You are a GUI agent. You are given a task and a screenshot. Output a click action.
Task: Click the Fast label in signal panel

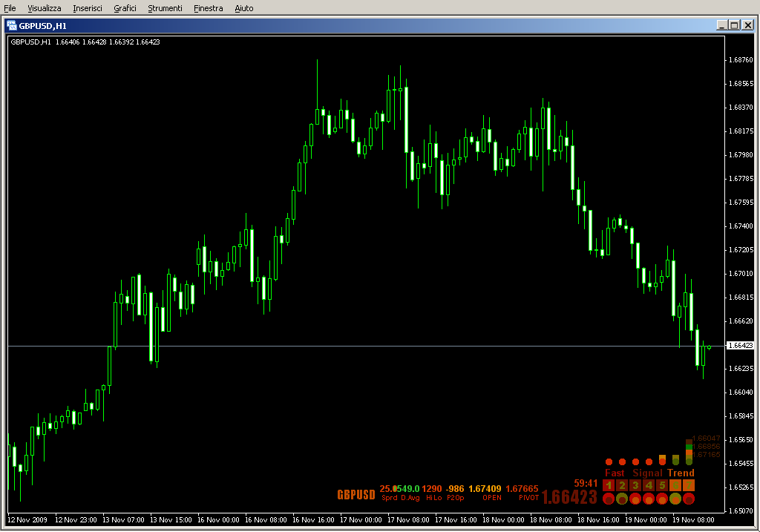615,473
